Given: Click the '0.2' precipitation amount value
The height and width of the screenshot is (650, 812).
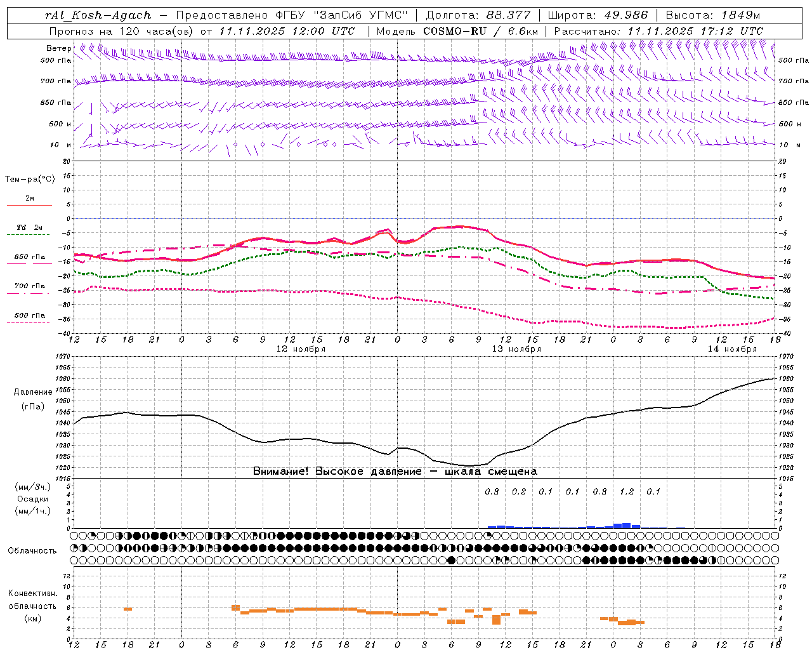Looking at the screenshot, I should tap(519, 492).
